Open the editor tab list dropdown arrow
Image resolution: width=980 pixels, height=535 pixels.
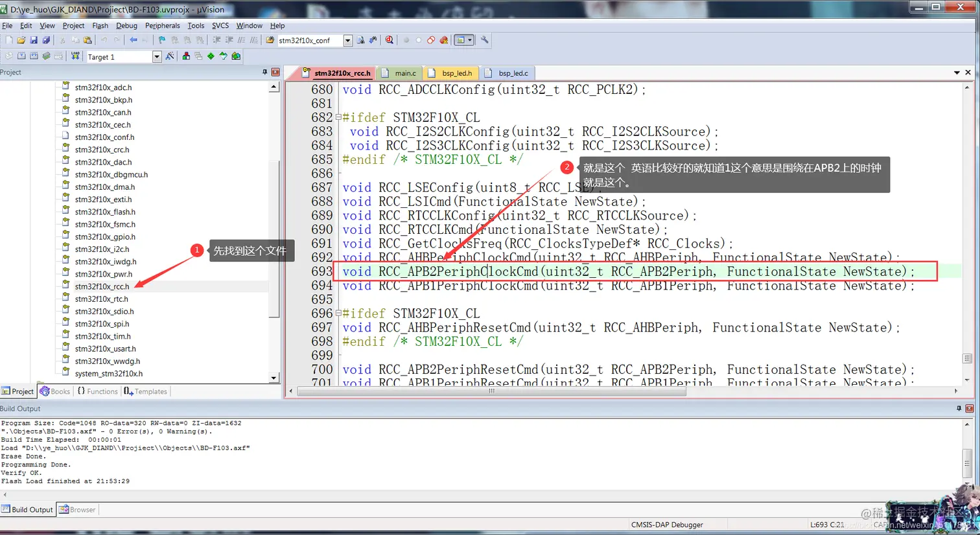point(957,73)
